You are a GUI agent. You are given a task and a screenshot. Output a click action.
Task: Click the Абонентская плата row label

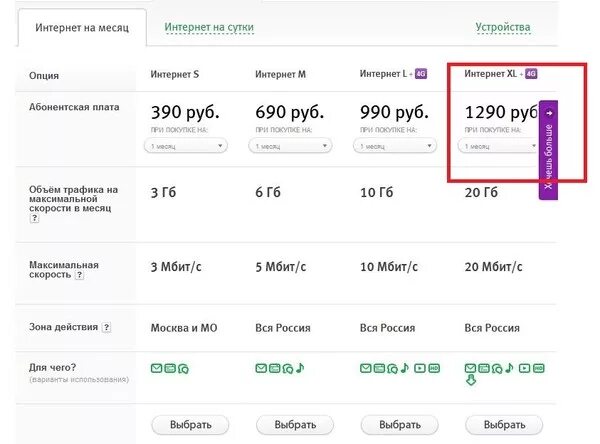point(74,107)
